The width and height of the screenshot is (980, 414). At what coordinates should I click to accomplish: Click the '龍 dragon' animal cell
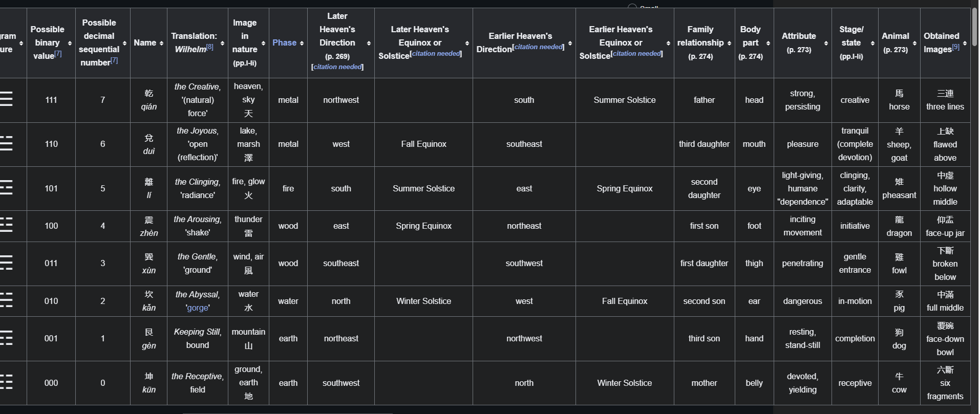pyautogui.click(x=899, y=226)
